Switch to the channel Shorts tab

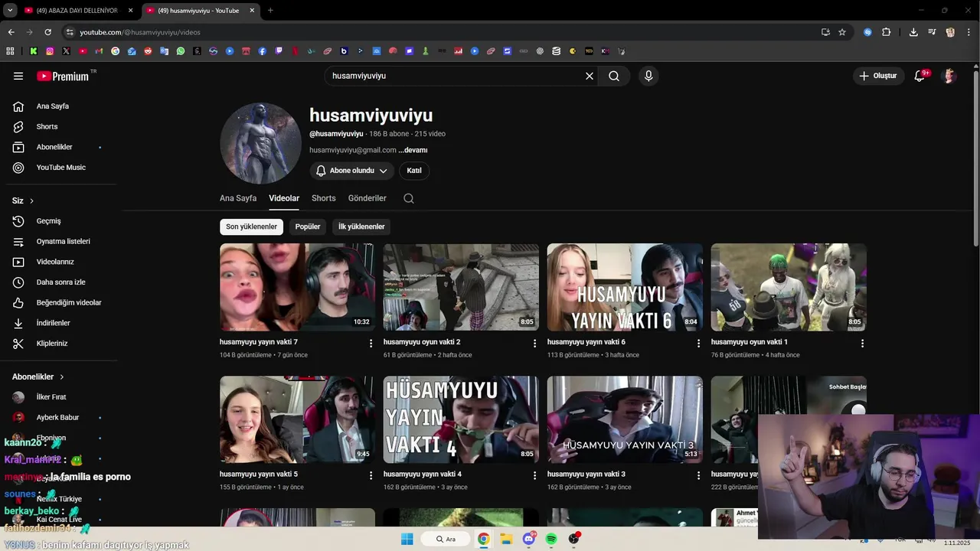pos(324,198)
